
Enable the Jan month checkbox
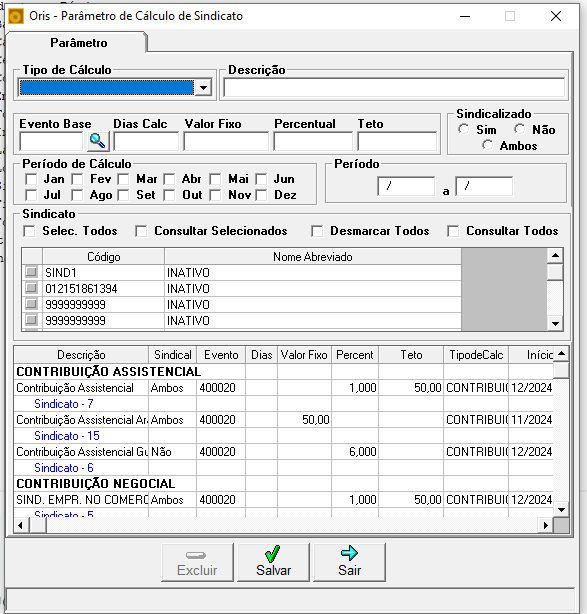point(31,179)
